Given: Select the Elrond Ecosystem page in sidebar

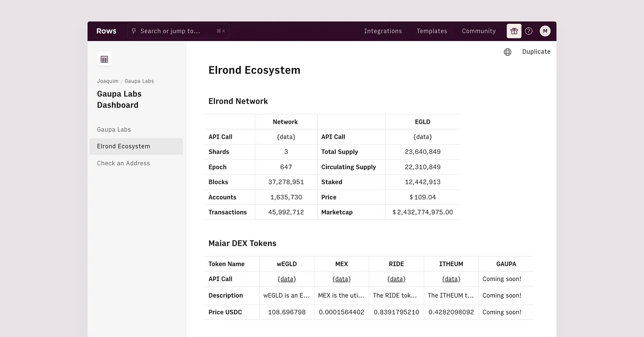Looking at the screenshot, I should tap(136, 146).
